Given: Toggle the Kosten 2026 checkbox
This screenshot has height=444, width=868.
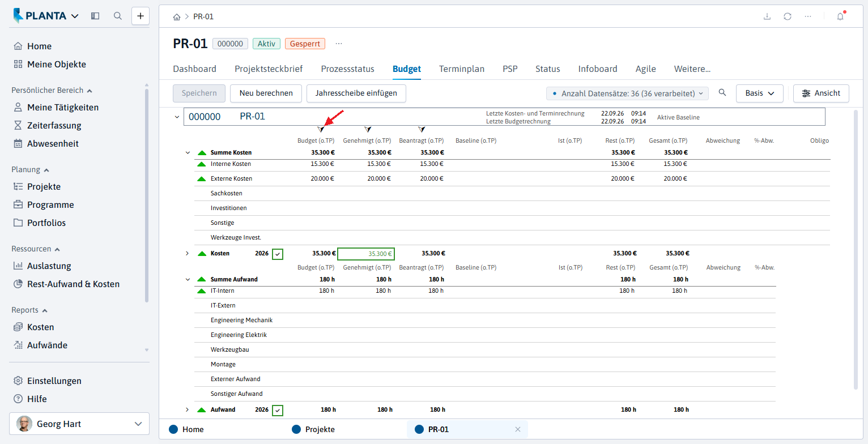Looking at the screenshot, I should [278, 254].
